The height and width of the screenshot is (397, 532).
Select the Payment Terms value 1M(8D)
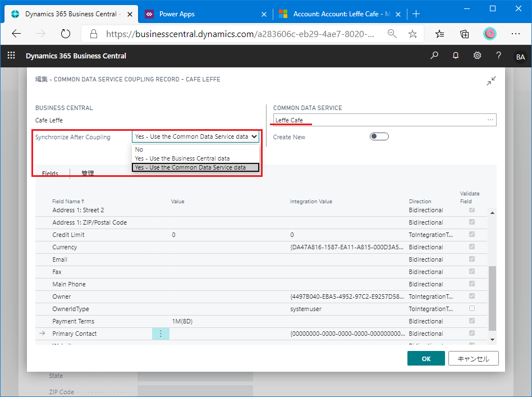point(182,321)
